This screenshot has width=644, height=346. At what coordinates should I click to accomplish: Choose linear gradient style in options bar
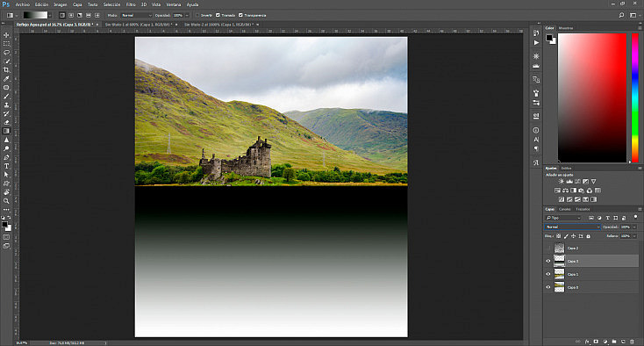(x=62, y=15)
